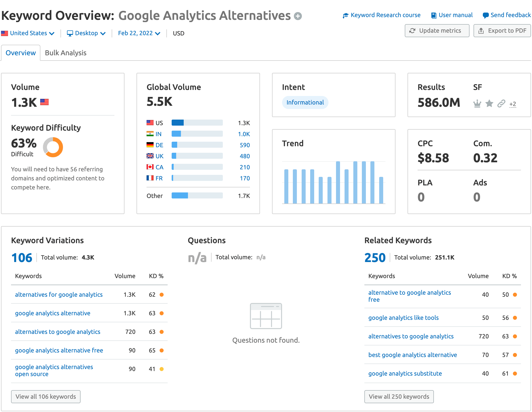The image size is (532, 412).
Task: Open 'alternatives for google analytics' keyword
Action: tap(59, 294)
